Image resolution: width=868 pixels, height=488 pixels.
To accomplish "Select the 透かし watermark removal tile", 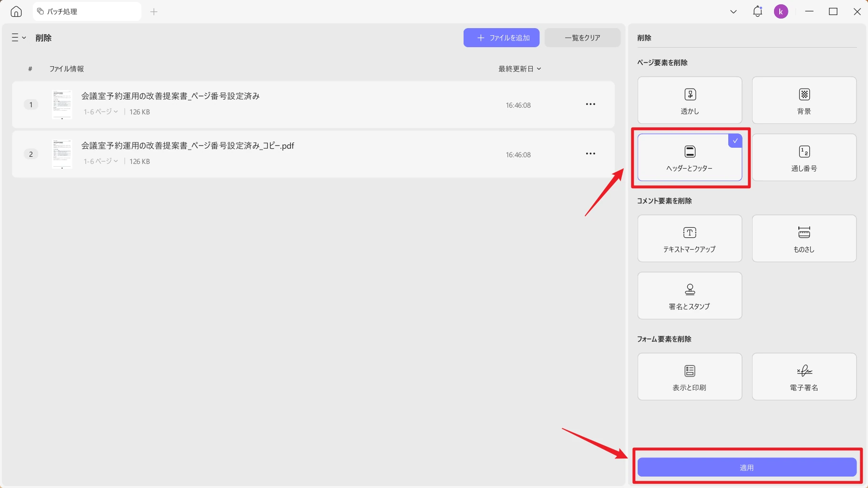I will [x=690, y=100].
